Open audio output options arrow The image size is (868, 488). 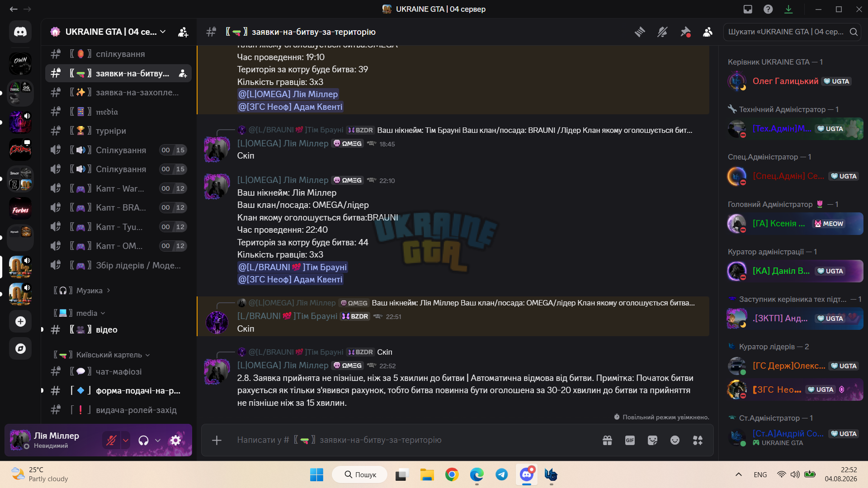coord(158,440)
